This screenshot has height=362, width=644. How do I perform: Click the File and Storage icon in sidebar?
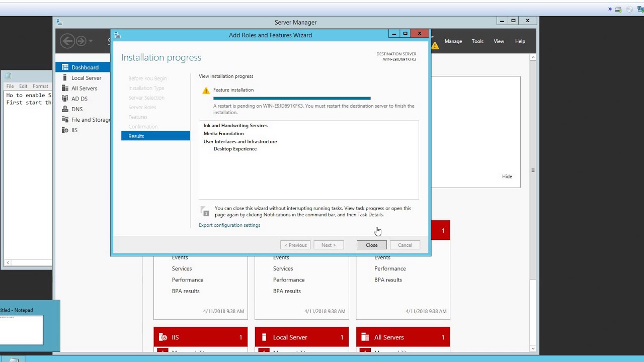[65, 120]
